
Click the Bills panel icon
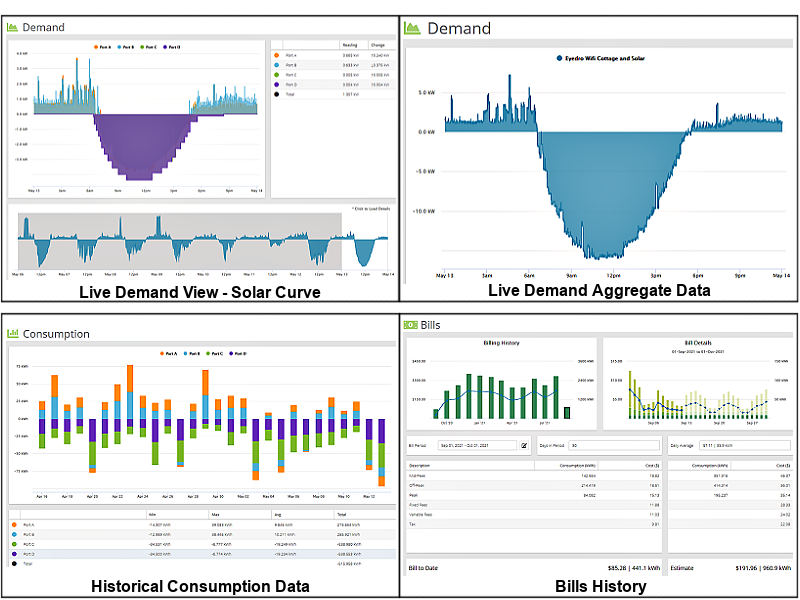(x=410, y=324)
